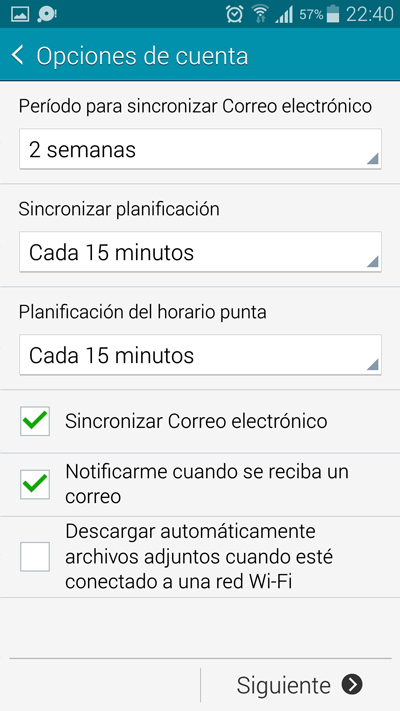The image size is (400, 711).
Task: Tap the Siguiente button
Action: (x=299, y=684)
